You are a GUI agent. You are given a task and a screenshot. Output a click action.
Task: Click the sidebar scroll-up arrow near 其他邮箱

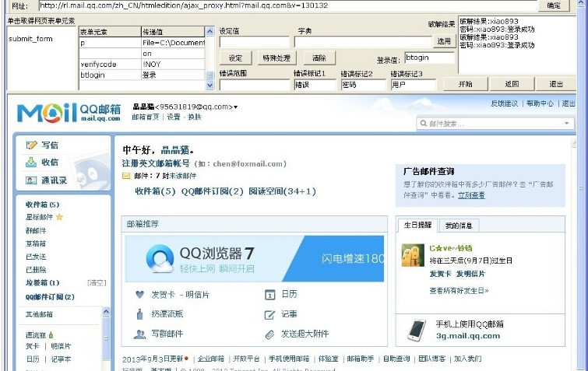tap(106, 311)
